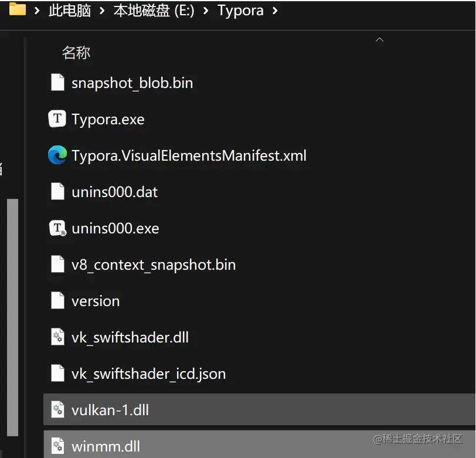Select the snapshot_blob.bin file name

132,83
